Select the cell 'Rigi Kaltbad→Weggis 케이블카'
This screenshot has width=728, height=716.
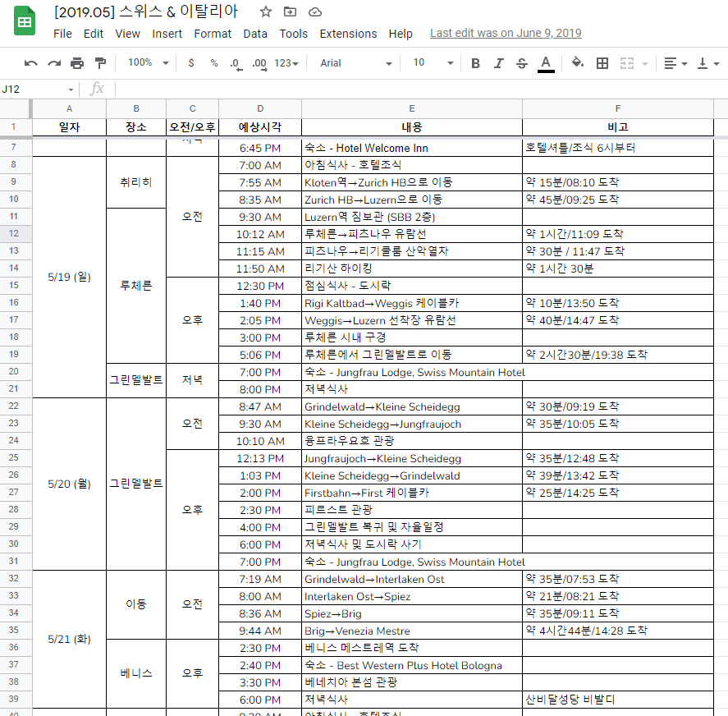coord(412,304)
